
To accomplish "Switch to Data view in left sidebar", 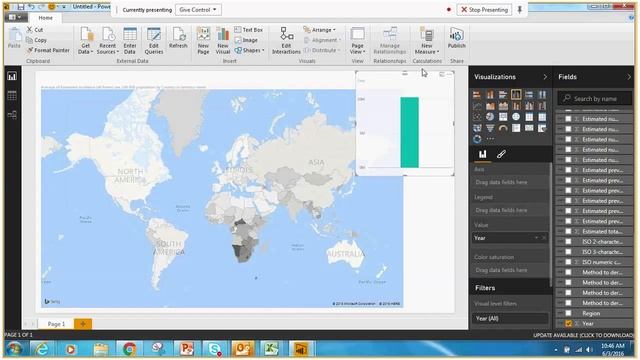I will coord(12,96).
